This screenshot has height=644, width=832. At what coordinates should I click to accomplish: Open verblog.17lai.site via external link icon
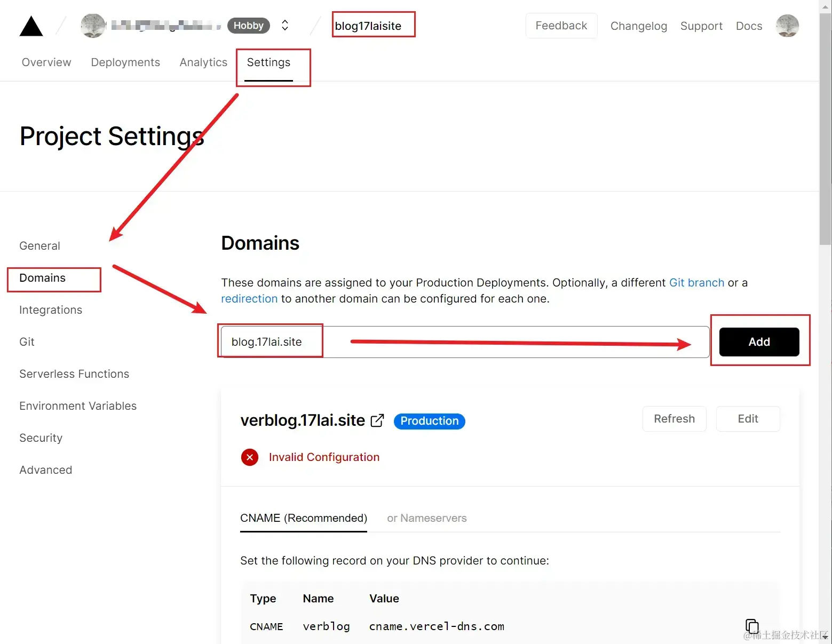click(x=377, y=420)
